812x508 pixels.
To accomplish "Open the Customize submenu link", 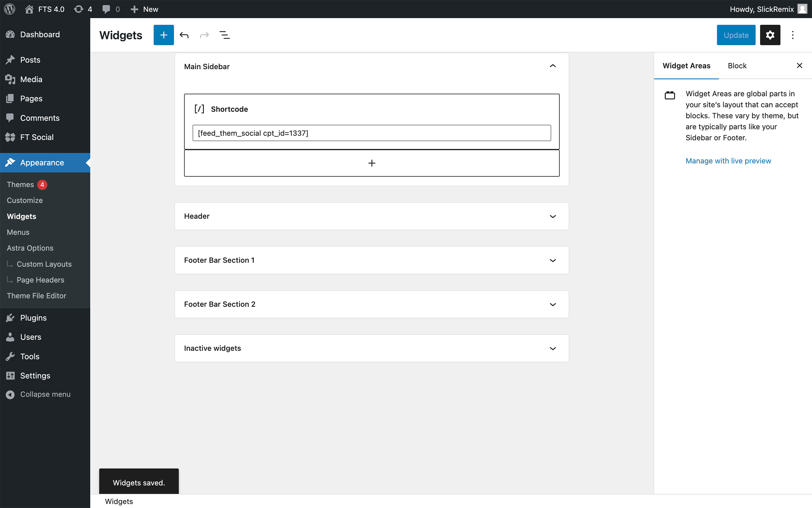I will tap(25, 200).
